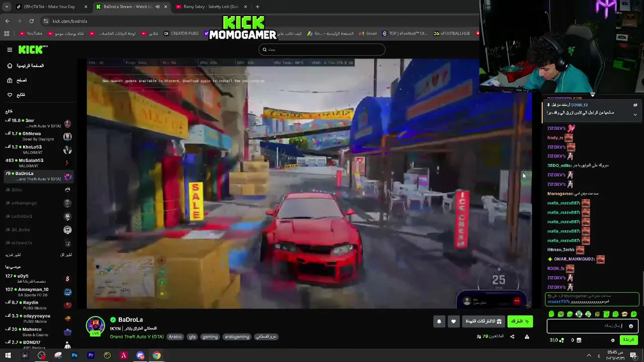
Task: Open the following heart sidebar item
Action: [16, 95]
